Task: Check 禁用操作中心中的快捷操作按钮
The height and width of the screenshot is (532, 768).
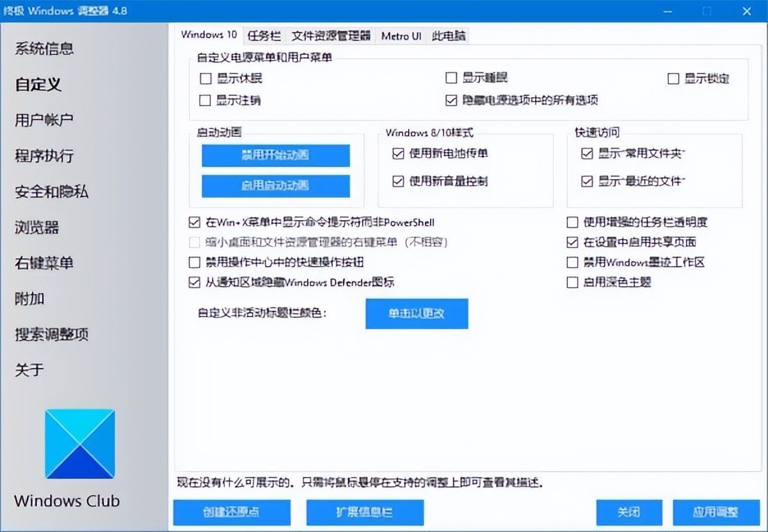Action: pyautogui.click(x=195, y=262)
